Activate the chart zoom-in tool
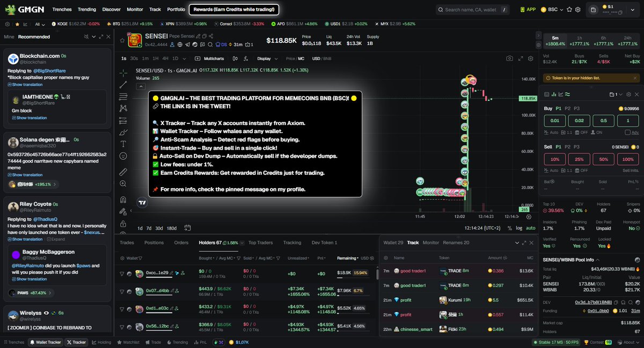This screenshot has width=644, height=348. (123, 183)
